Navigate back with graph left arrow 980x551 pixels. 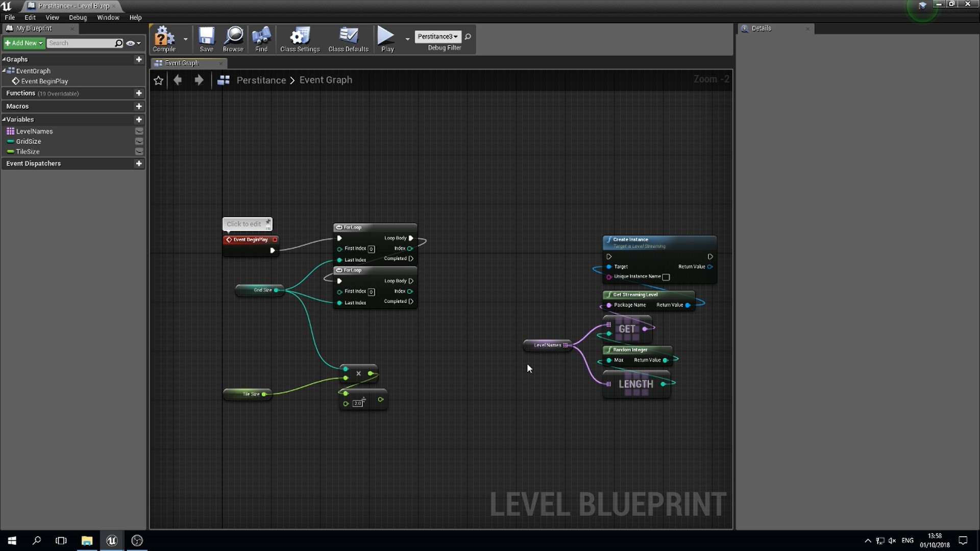click(178, 80)
